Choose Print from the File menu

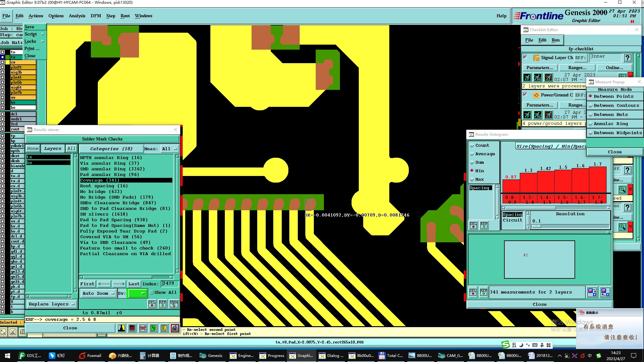(32, 49)
